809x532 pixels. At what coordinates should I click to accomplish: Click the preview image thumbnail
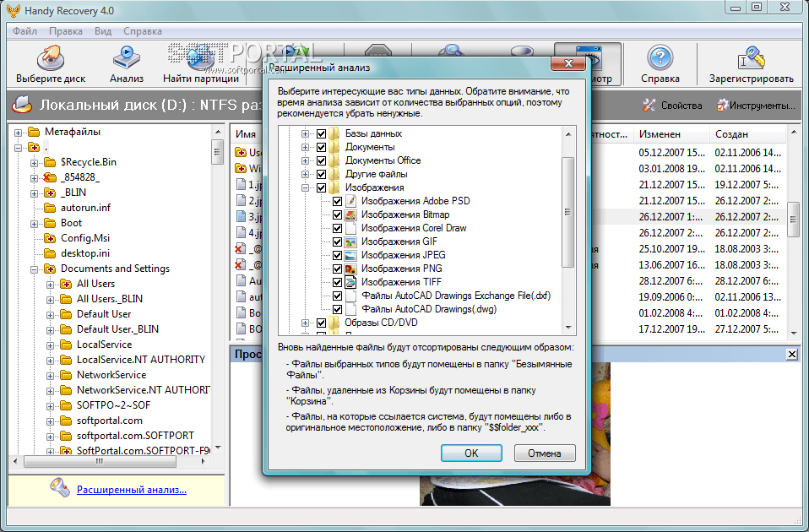tap(514, 434)
